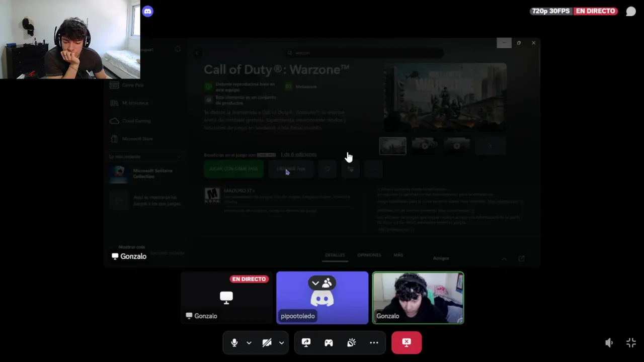Click the warzone search field in Xbox app
The width and height of the screenshot is (644, 362).
(x=365, y=53)
